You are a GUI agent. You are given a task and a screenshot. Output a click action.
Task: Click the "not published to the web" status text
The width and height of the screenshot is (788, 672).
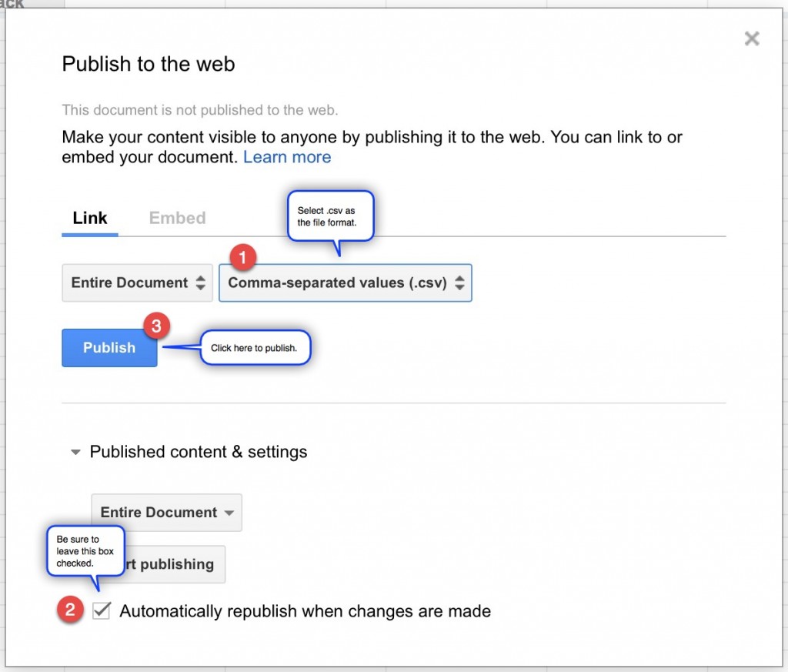click(x=200, y=110)
